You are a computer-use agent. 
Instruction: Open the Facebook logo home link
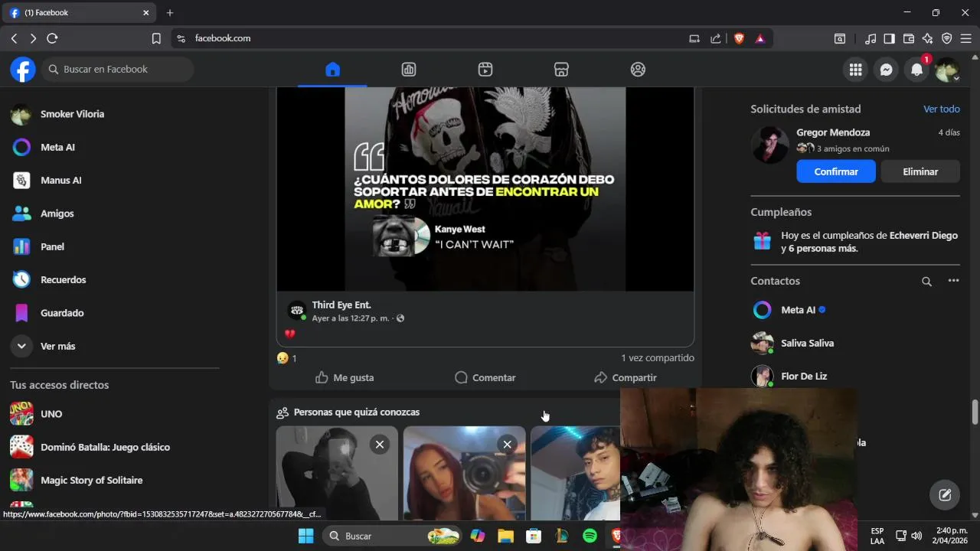coord(23,70)
